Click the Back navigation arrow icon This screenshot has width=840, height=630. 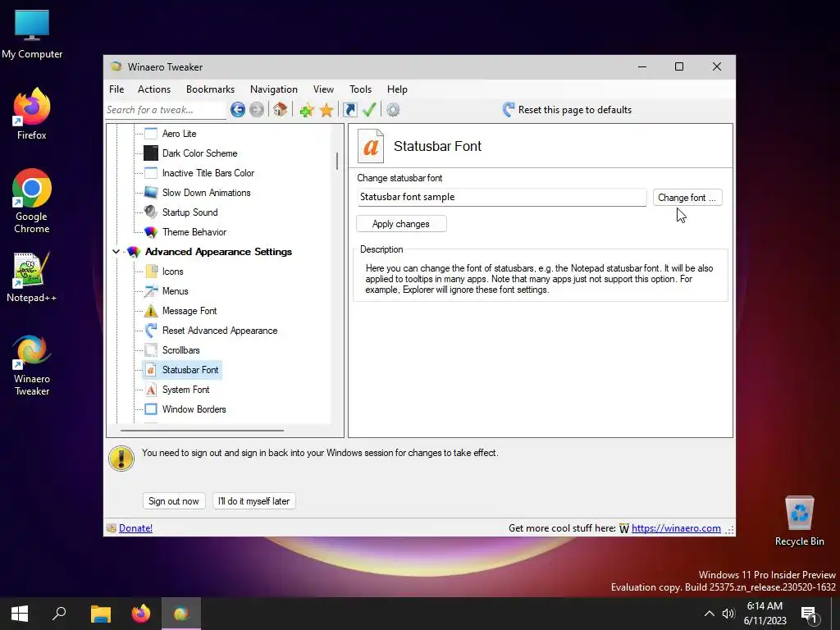click(x=238, y=110)
